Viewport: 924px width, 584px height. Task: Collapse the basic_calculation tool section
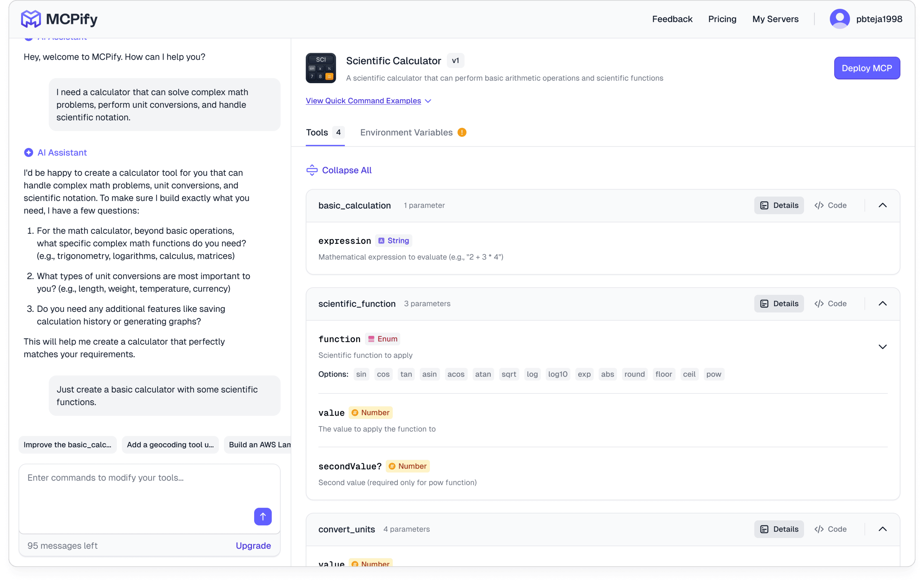[882, 205]
